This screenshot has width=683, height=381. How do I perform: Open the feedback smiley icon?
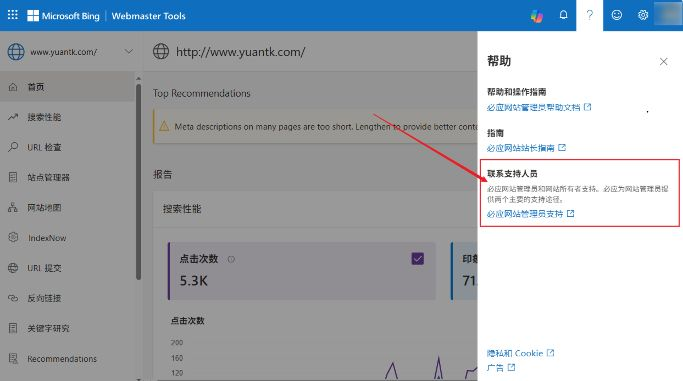(x=616, y=15)
